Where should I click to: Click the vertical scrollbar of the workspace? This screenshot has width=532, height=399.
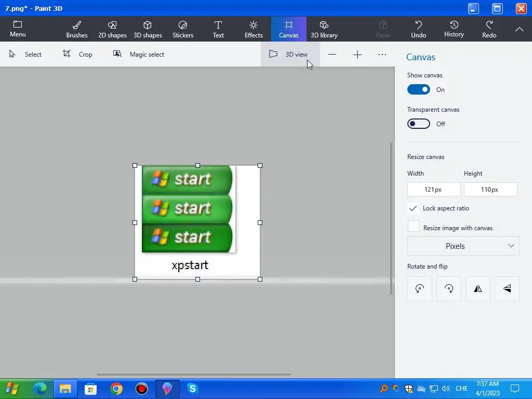(x=391, y=219)
